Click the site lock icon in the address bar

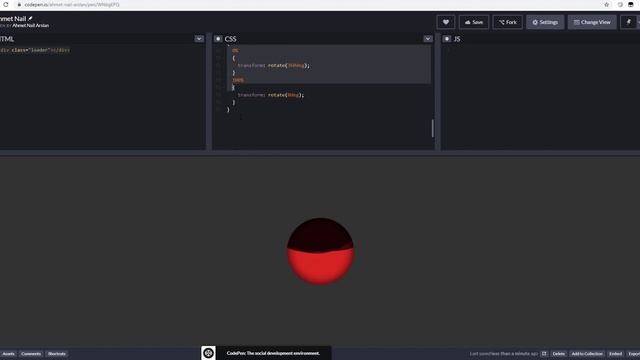coord(19,5)
